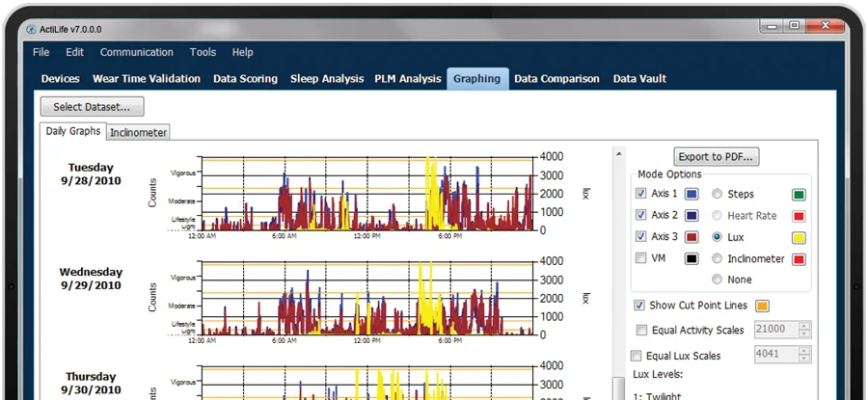
Task: Click the Inclinometer red color swatch
Action: tap(798, 258)
